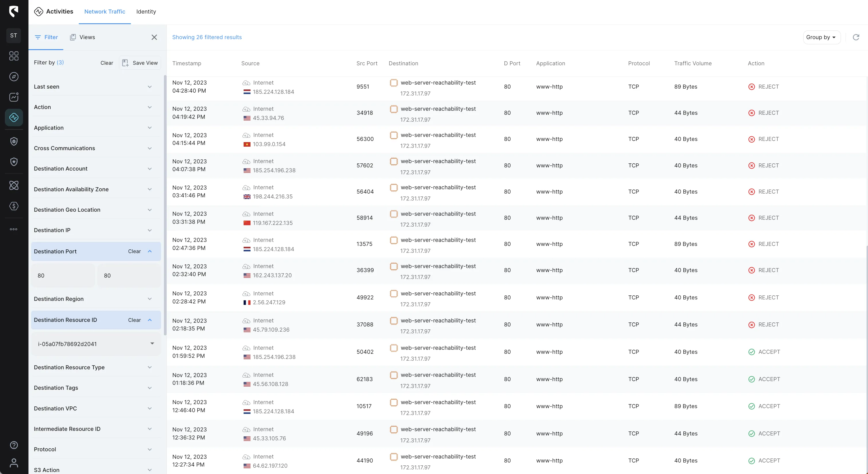
Task: Collapse the Destination Port filter chevron
Action: coord(150,251)
